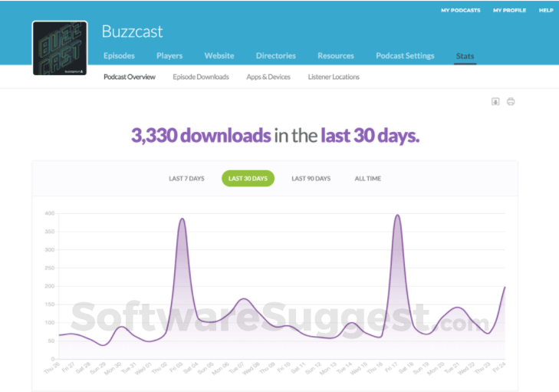
Task: Click the Buzzcast podcast artwork thumbnail
Action: point(60,48)
